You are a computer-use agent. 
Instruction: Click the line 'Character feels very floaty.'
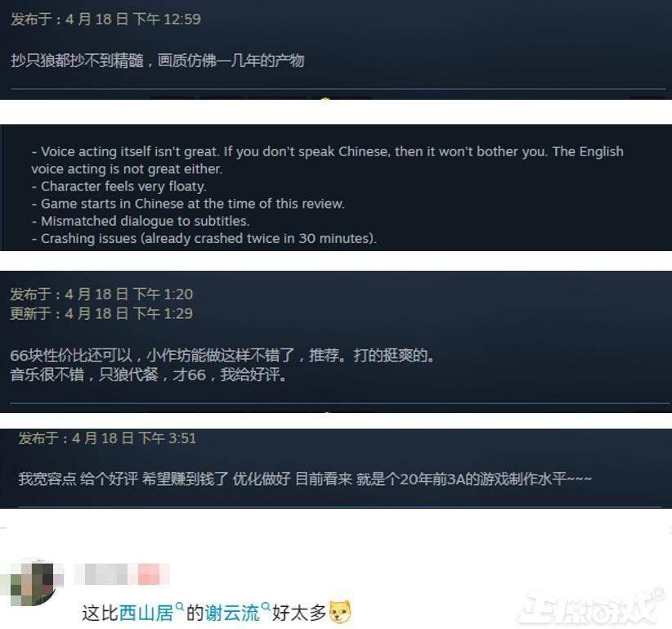tap(119, 186)
